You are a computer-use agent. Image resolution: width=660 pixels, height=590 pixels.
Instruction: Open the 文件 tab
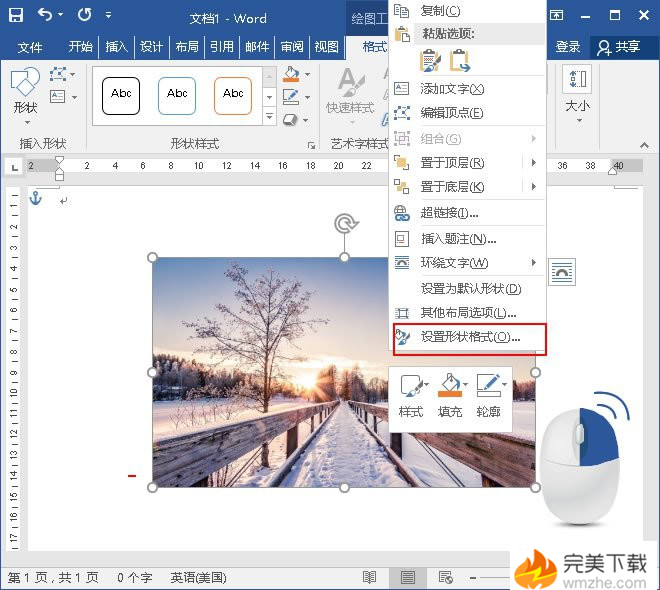[30, 47]
